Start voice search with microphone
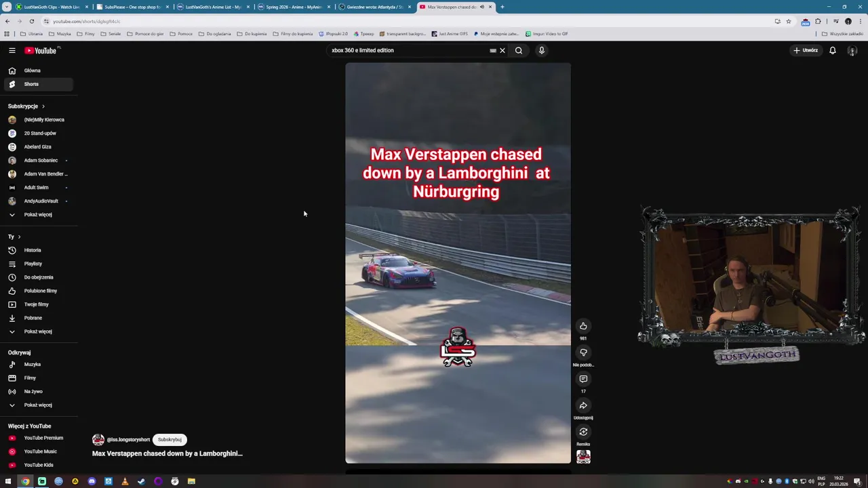This screenshot has height=488, width=868. (541, 50)
